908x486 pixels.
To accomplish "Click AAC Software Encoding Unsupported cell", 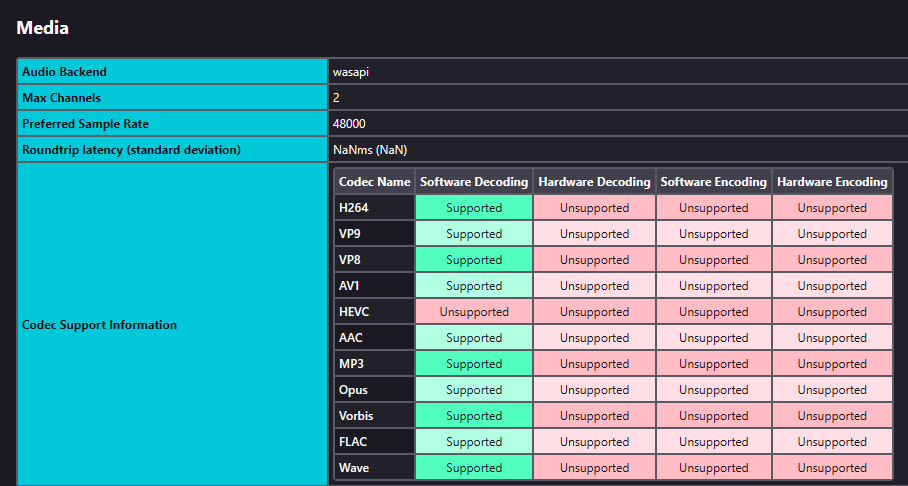I will pos(714,338).
